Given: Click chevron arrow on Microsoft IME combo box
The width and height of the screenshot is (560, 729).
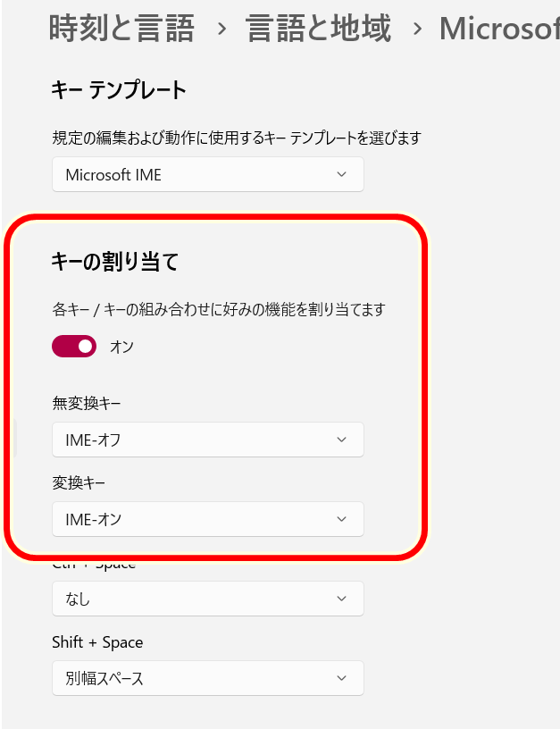Looking at the screenshot, I should (341, 175).
